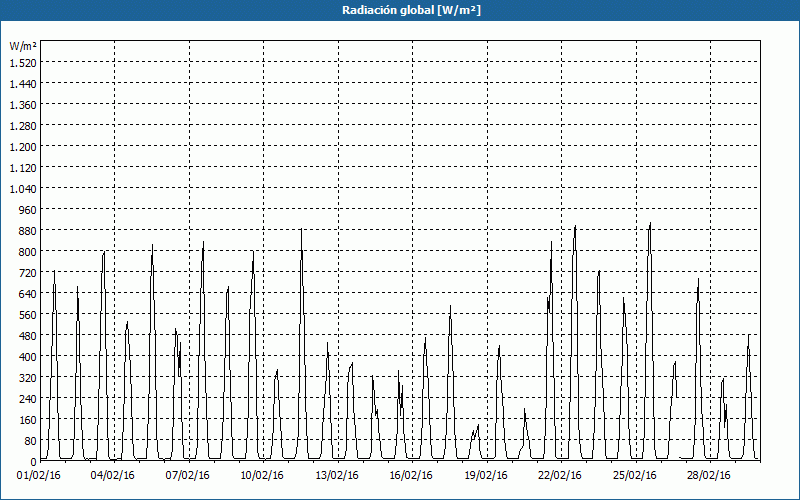Click the 22/02/16 date label
Image resolution: width=800 pixels, height=500 pixels.
[560, 475]
